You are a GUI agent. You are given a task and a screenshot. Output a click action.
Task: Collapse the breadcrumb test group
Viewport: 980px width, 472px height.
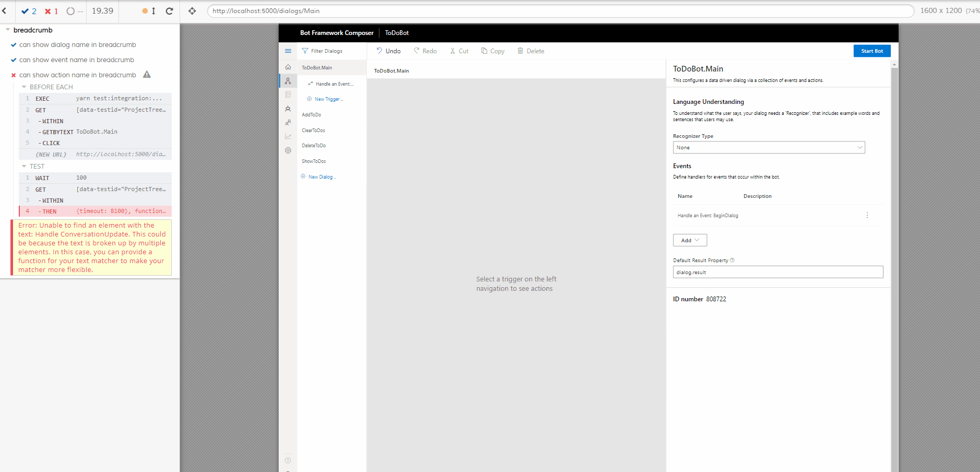tap(8, 30)
